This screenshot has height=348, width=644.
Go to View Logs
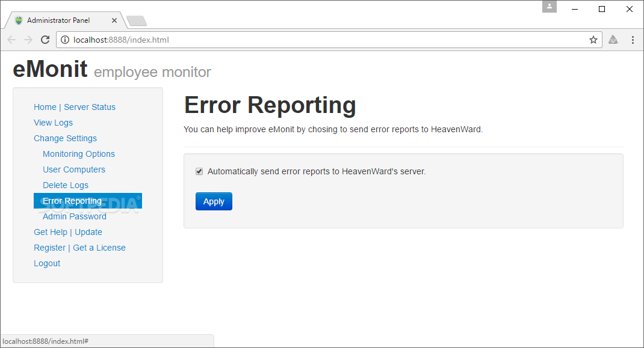tap(54, 123)
